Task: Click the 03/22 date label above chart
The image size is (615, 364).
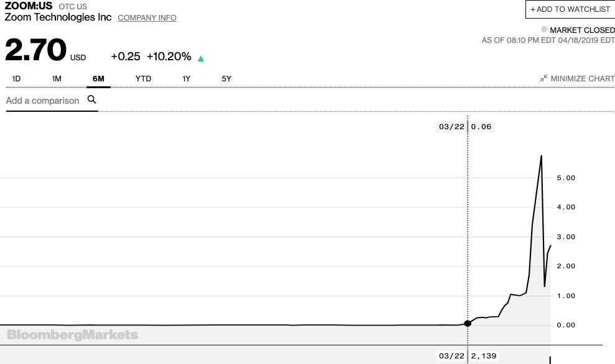Action: click(x=451, y=127)
